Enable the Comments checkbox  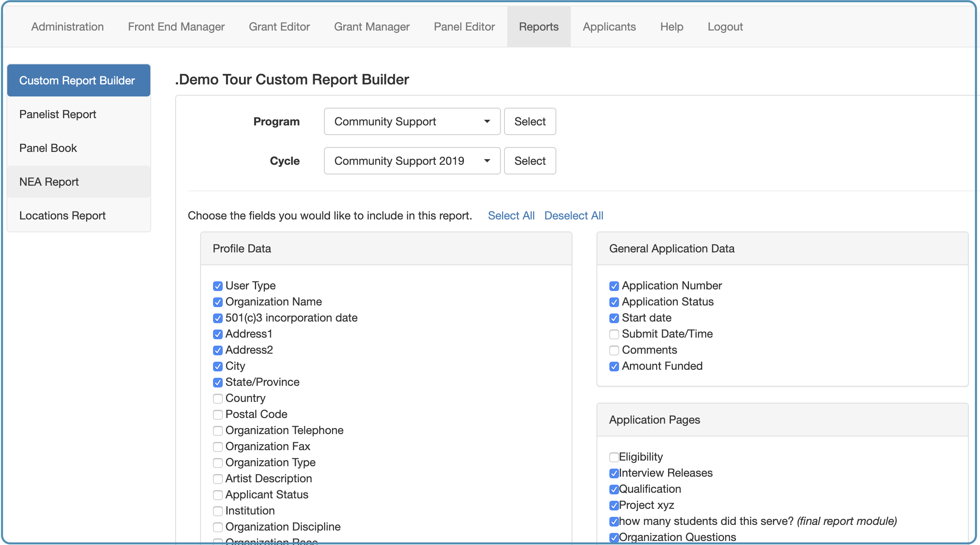coord(614,350)
